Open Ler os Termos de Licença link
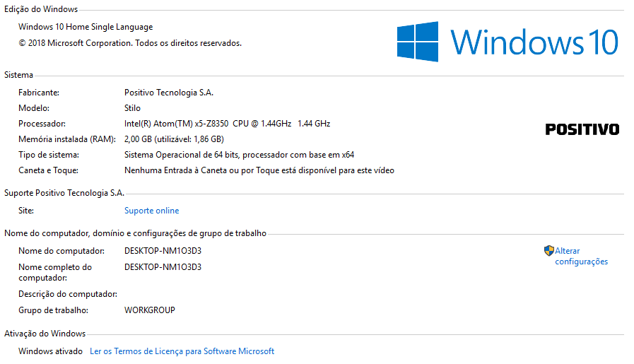The image size is (634, 364). [182, 351]
